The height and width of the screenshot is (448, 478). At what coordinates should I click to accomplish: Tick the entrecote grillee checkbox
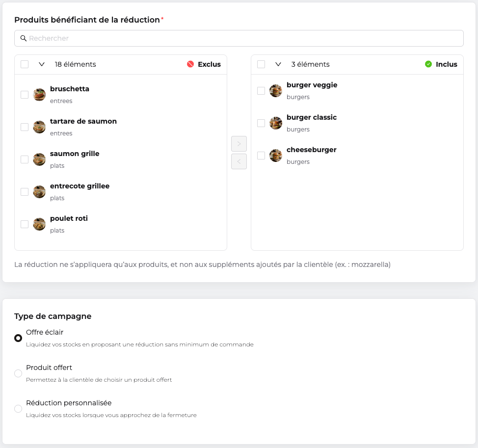coord(25,192)
